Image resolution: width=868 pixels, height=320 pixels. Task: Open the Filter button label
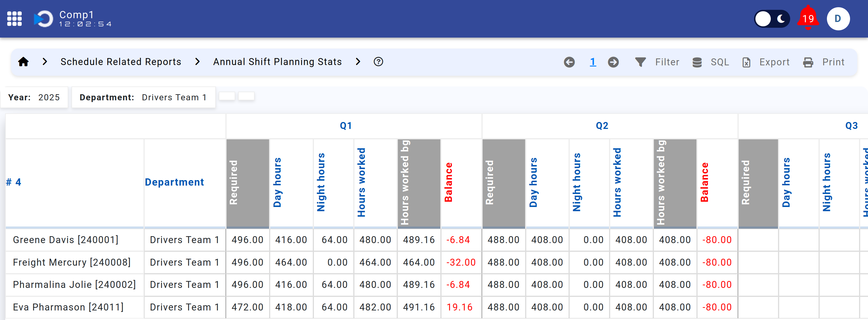pos(667,62)
